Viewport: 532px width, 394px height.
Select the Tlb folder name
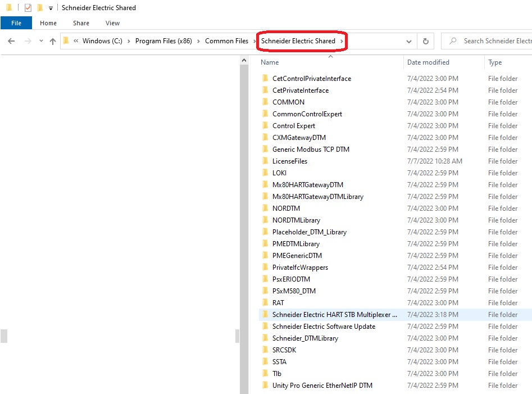pos(277,374)
